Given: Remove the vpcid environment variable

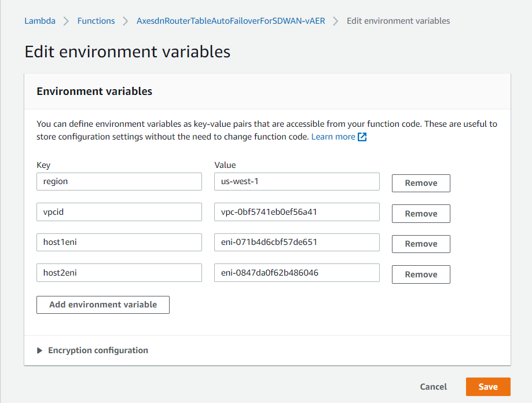Looking at the screenshot, I should click(x=421, y=214).
